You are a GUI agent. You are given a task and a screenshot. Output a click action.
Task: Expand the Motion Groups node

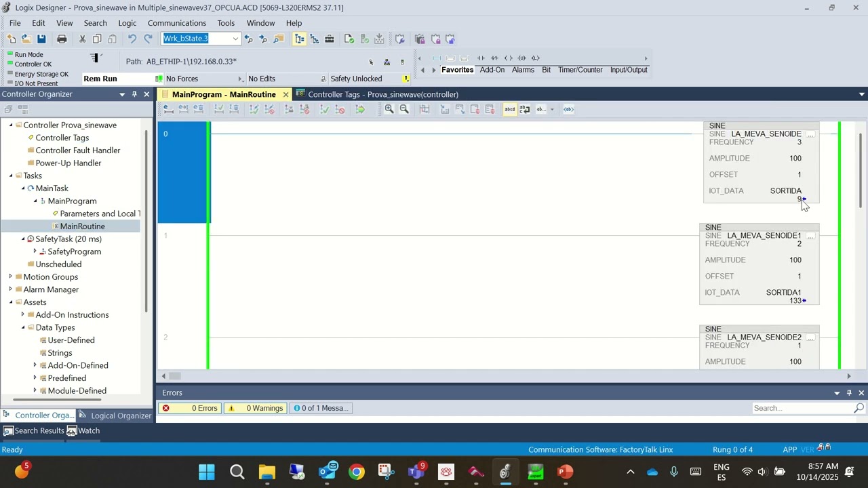pyautogui.click(x=11, y=277)
